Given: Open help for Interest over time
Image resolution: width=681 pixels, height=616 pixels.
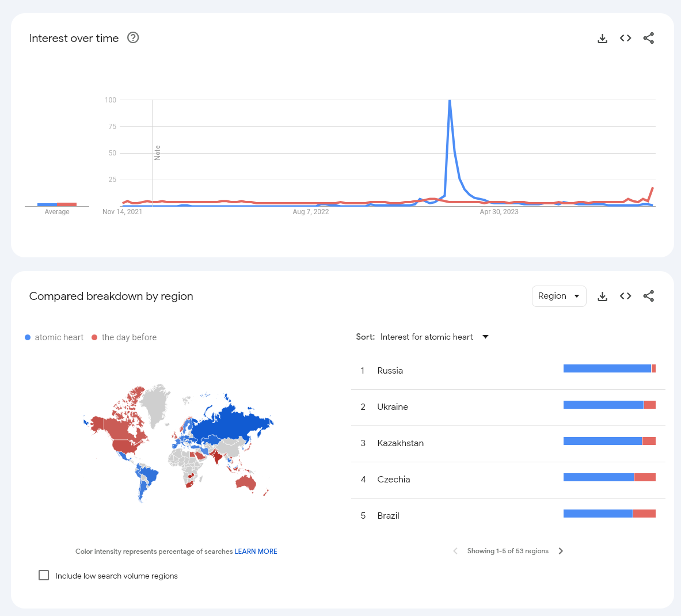Looking at the screenshot, I should pyautogui.click(x=133, y=38).
